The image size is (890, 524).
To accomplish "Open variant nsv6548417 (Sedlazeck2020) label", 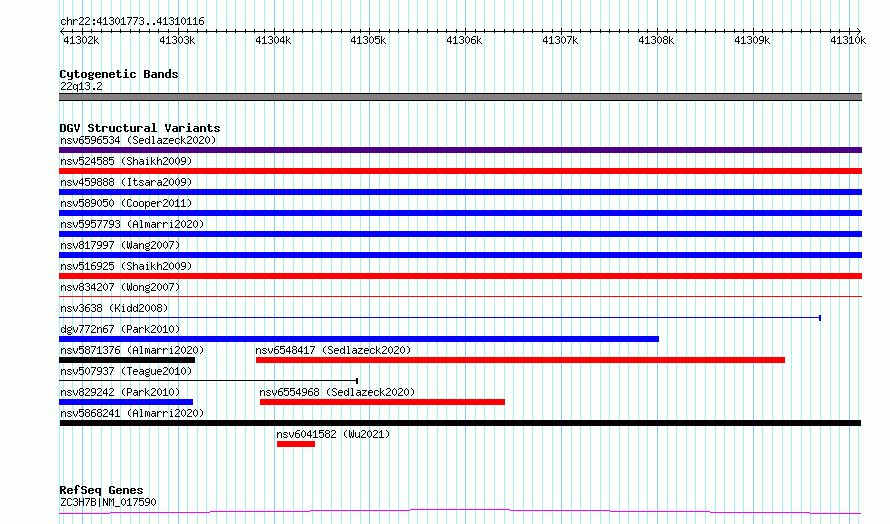I will [x=333, y=350].
